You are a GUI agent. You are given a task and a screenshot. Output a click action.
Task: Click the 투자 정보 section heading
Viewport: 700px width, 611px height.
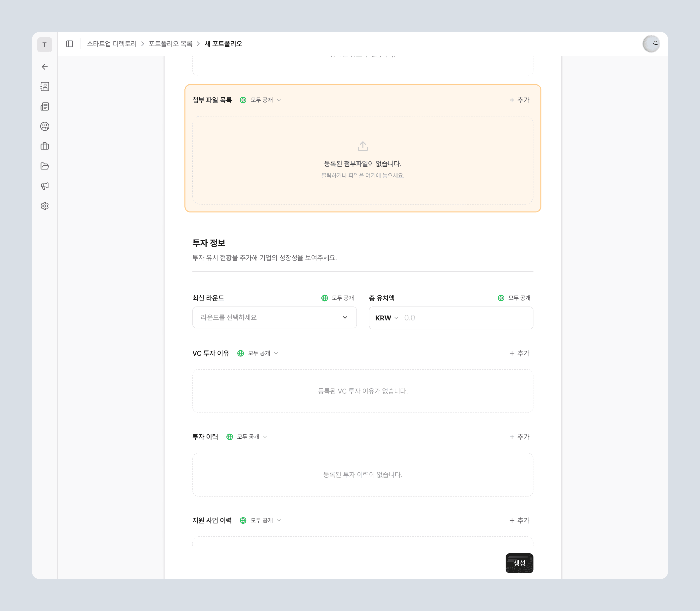click(x=209, y=243)
